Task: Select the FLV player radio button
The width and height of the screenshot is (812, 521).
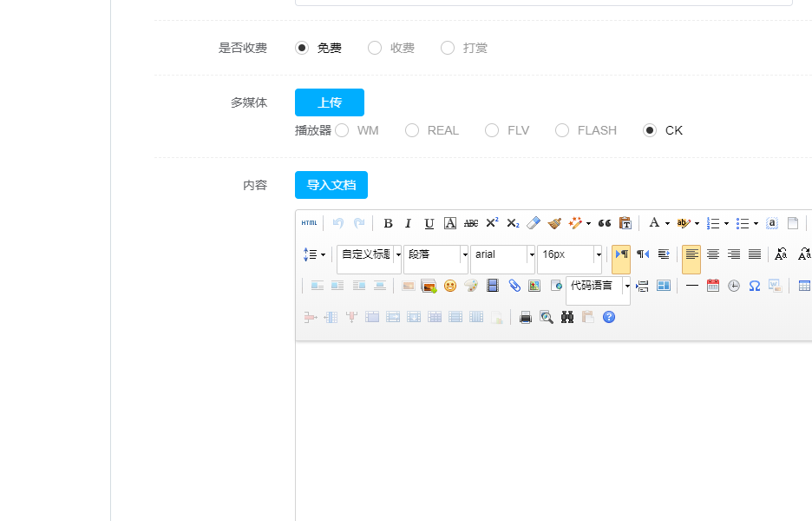Action: [492, 130]
